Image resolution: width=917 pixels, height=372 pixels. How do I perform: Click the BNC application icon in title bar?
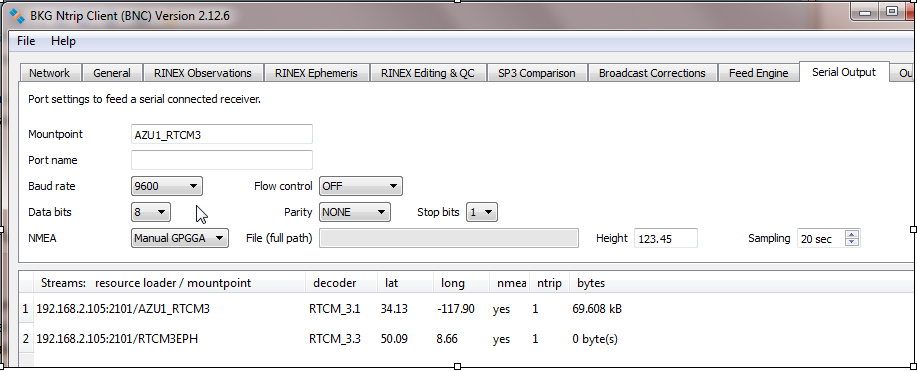[17, 15]
